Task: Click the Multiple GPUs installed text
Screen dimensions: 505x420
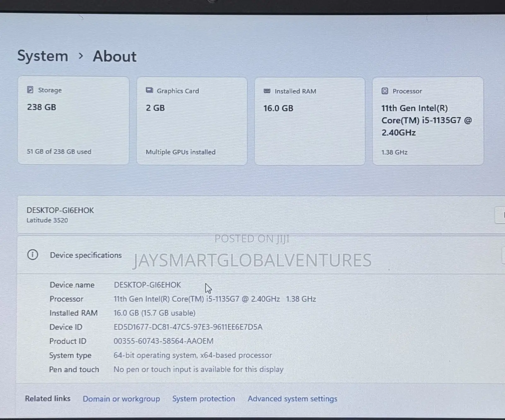Action: 181,152
